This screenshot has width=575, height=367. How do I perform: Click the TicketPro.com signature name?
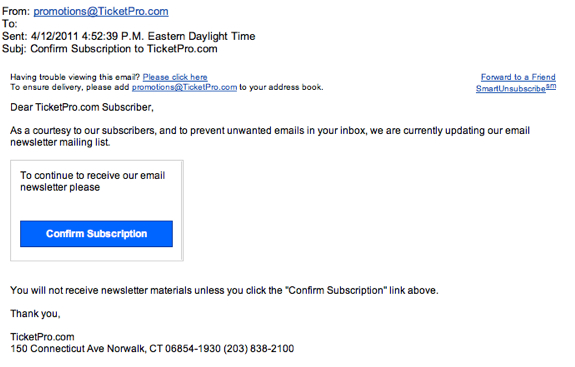(42, 337)
